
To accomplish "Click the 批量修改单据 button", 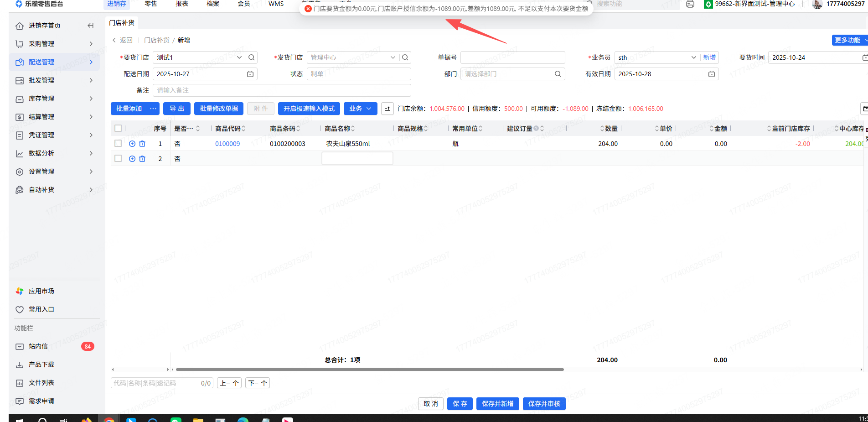I will pyautogui.click(x=219, y=109).
